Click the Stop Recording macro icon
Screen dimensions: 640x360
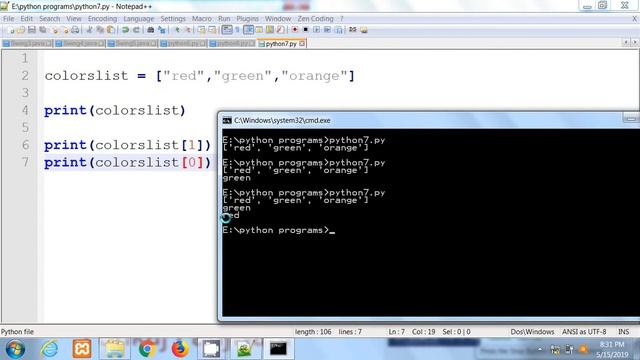305,30
